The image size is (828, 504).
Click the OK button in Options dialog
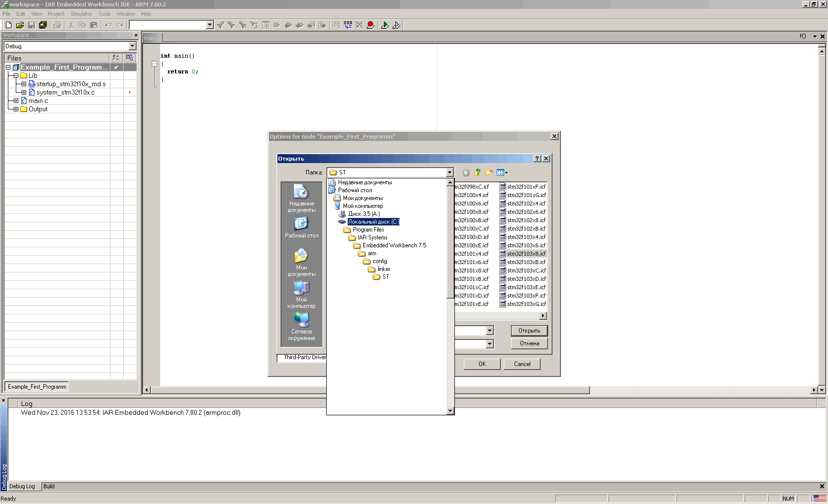click(482, 364)
